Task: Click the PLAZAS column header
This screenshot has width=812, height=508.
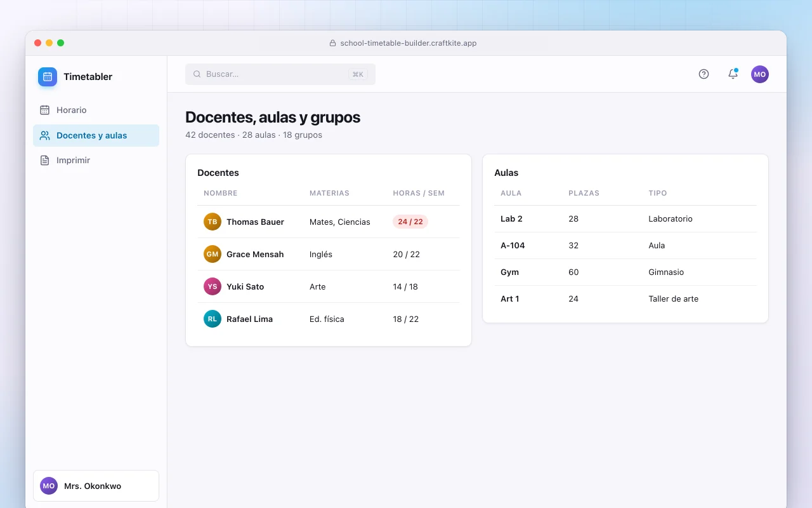Action: tap(584, 193)
